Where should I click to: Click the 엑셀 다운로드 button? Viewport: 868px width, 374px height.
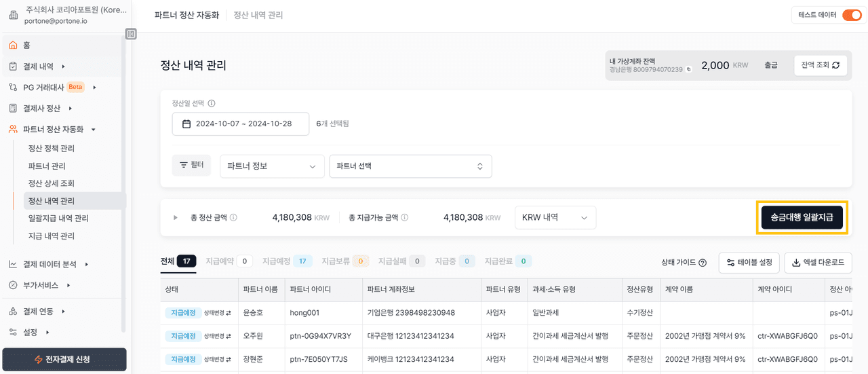point(818,263)
